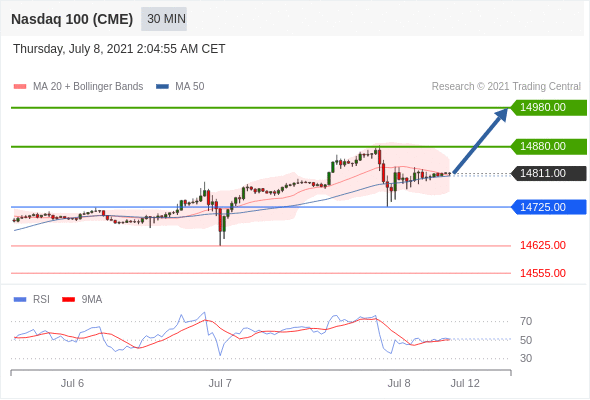Click the MA 20 Bollinger Bands legend swatch
Screen dimensions: 590x400
(x=20, y=87)
